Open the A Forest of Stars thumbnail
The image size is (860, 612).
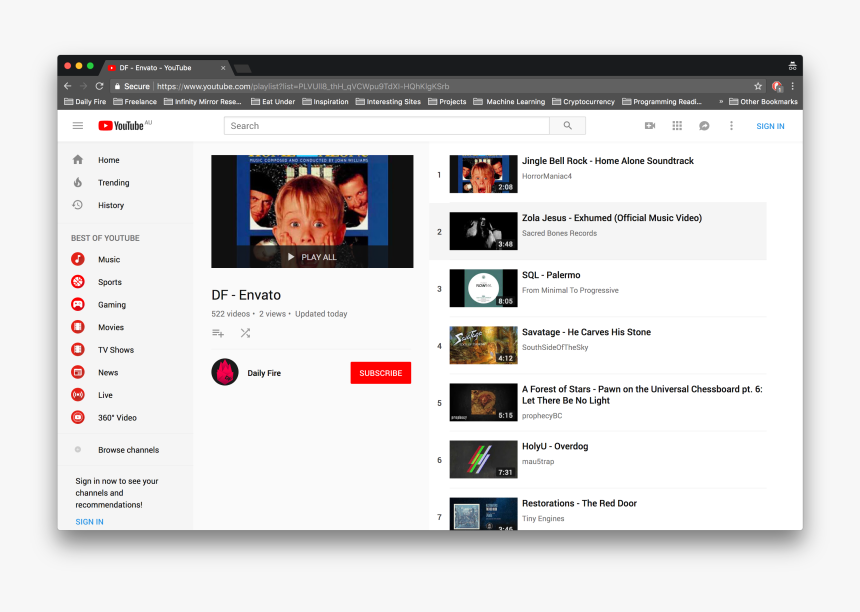483,402
